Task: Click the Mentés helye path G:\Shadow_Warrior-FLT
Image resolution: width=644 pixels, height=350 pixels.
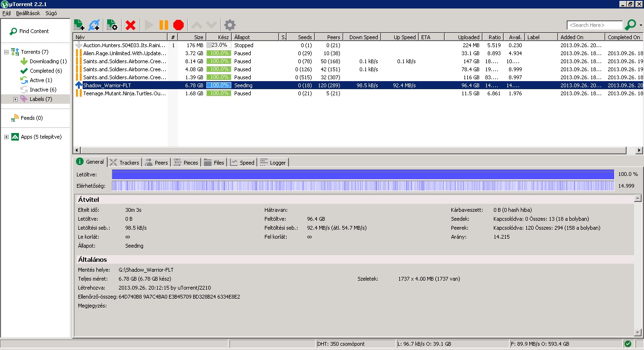Action: (146, 270)
